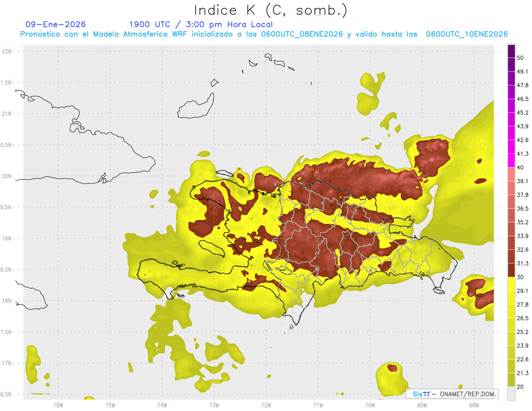The height and width of the screenshot is (411, 532).
Task: Click the title 'Indice K (C, somb.)'
Action: point(270,10)
